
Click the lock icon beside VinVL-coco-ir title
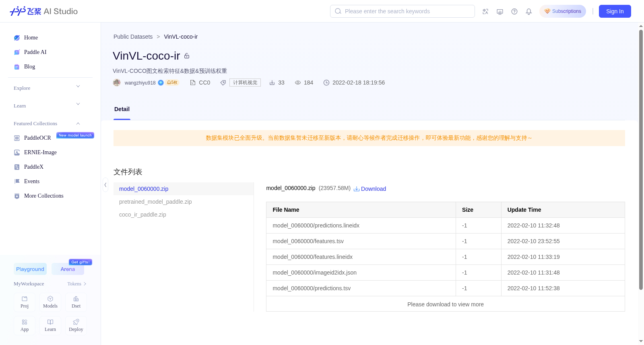[187, 56]
